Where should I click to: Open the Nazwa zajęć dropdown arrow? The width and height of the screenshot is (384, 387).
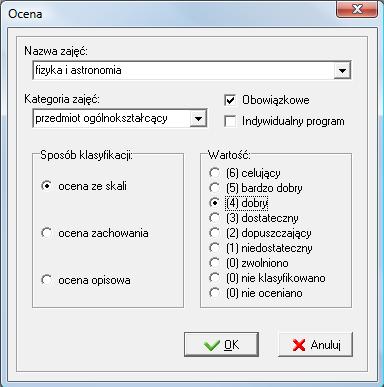pos(342,70)
